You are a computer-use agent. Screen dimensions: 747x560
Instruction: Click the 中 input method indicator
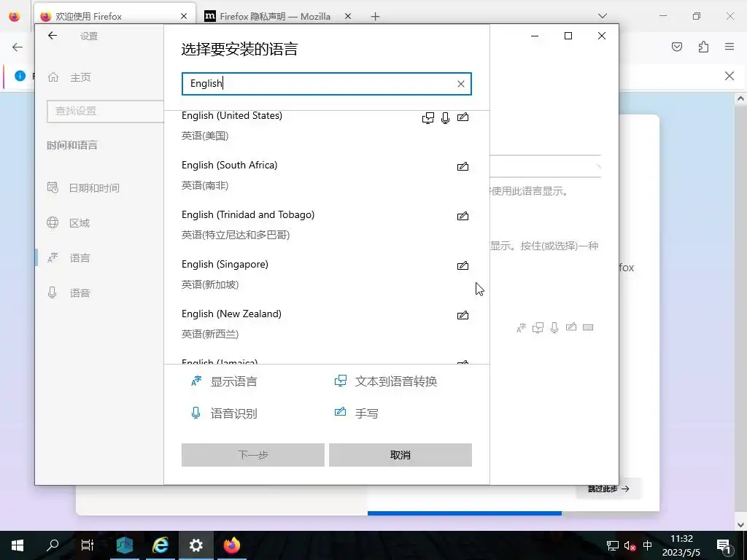pyautogui.click(x=648, y=545)
